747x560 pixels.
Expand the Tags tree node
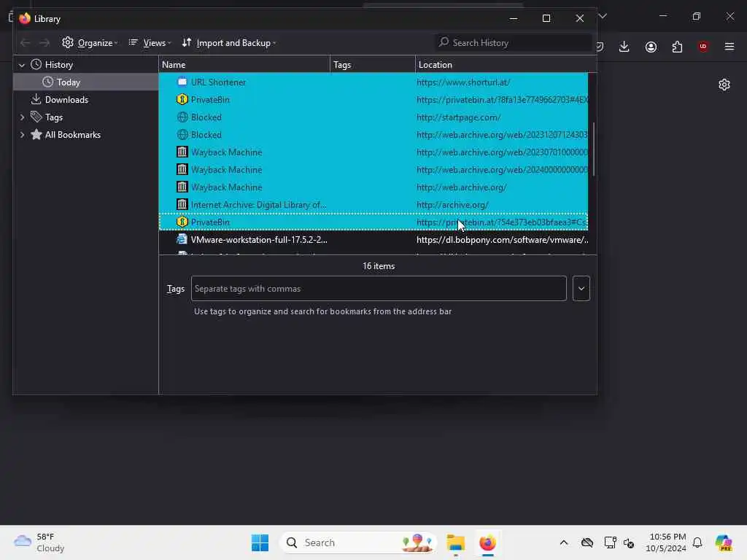[22, 117]
